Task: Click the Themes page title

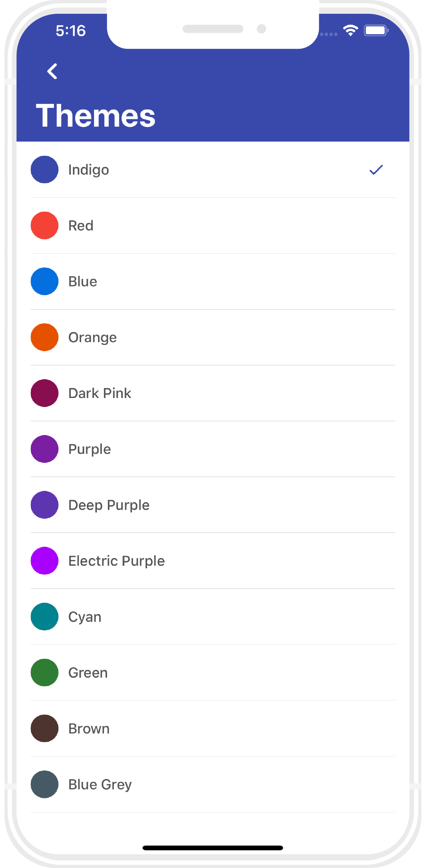Action: click(x=96, y=116)
